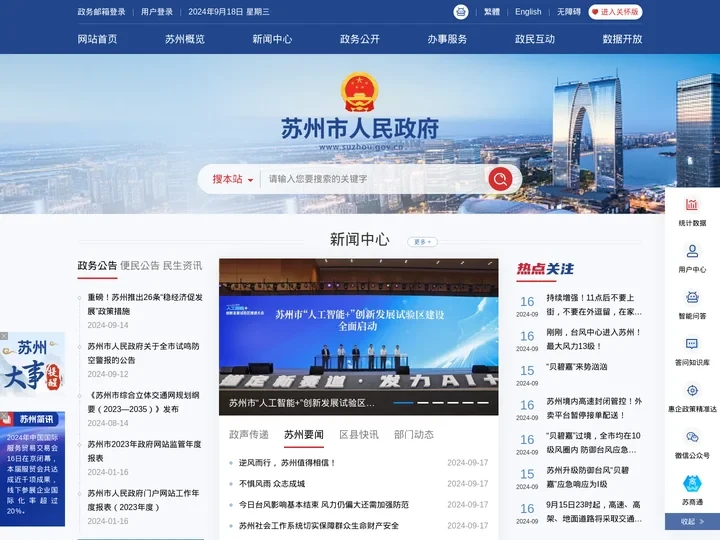This screenshot has width=720, height=540.
Task: Close the 苏州简讯 floating panel
Action: click(4, 416)
